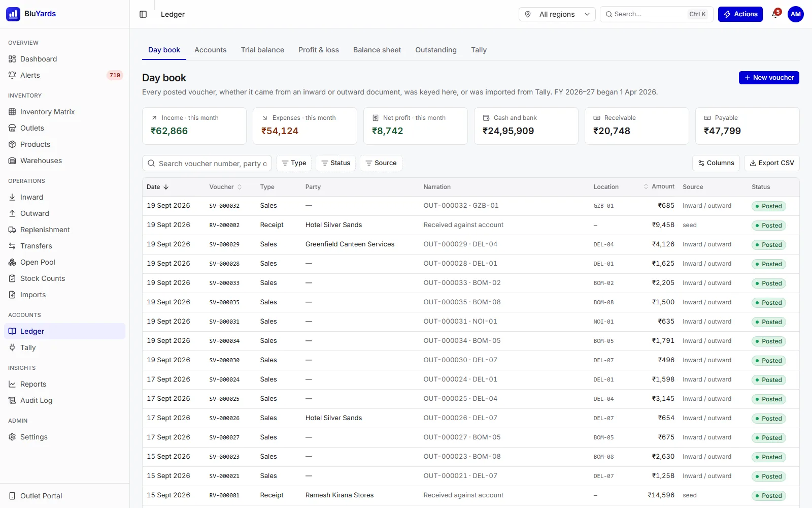Screen dimensions: 812x508
Task: Open the Net profit card
Action: (x=416, y=126)
